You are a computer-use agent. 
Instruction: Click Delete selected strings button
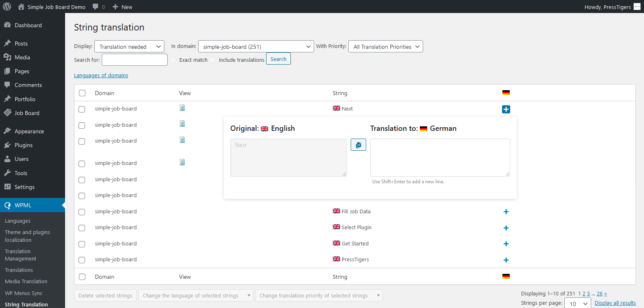105,295
